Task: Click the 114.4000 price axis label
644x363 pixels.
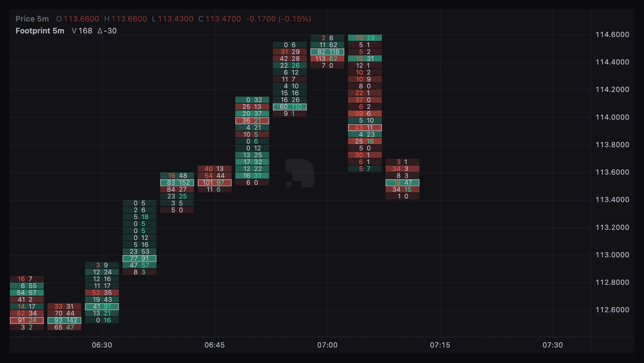Action: click(612, 62)
